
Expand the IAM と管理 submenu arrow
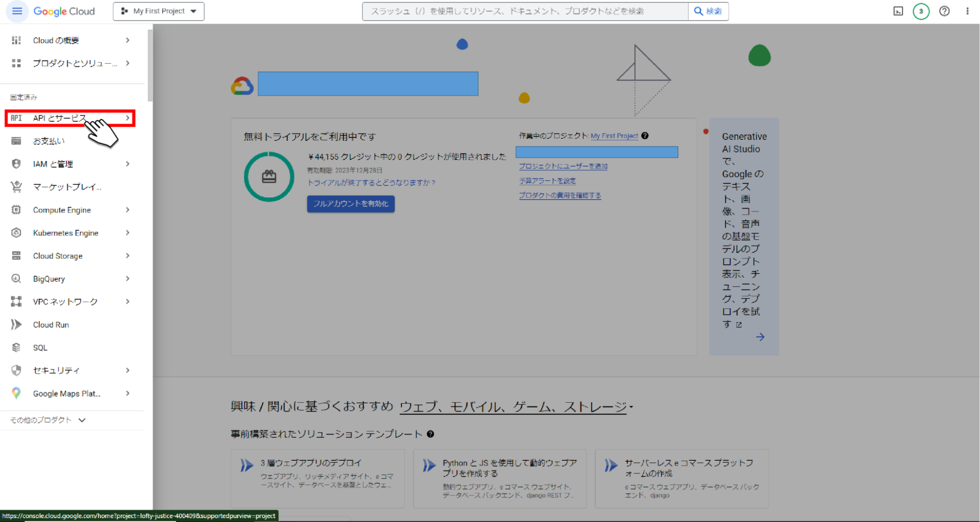127,164
